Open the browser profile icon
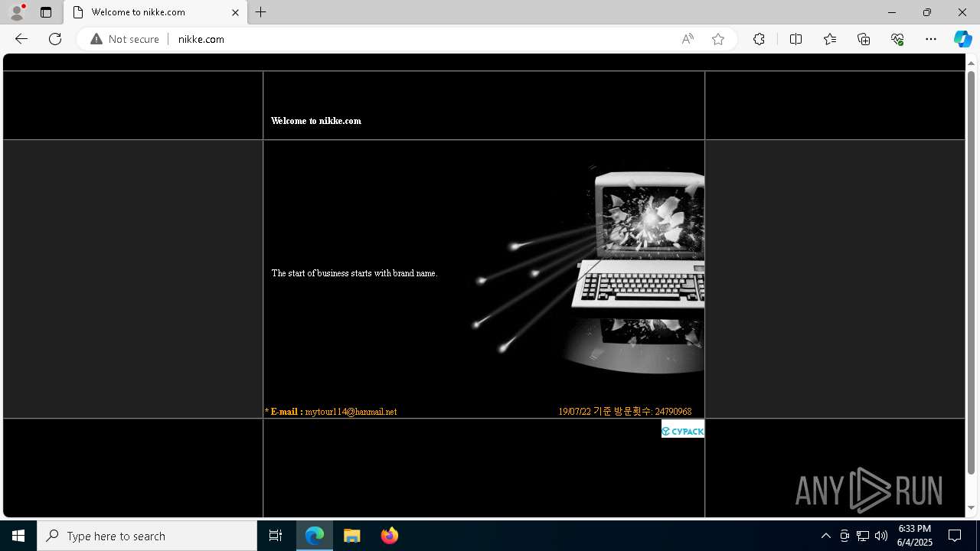 pos(16,12)
